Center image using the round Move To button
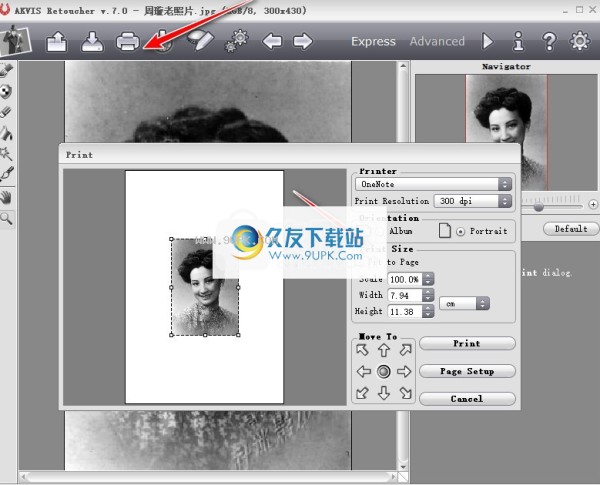The image size is (600, 485). [384, 371]
